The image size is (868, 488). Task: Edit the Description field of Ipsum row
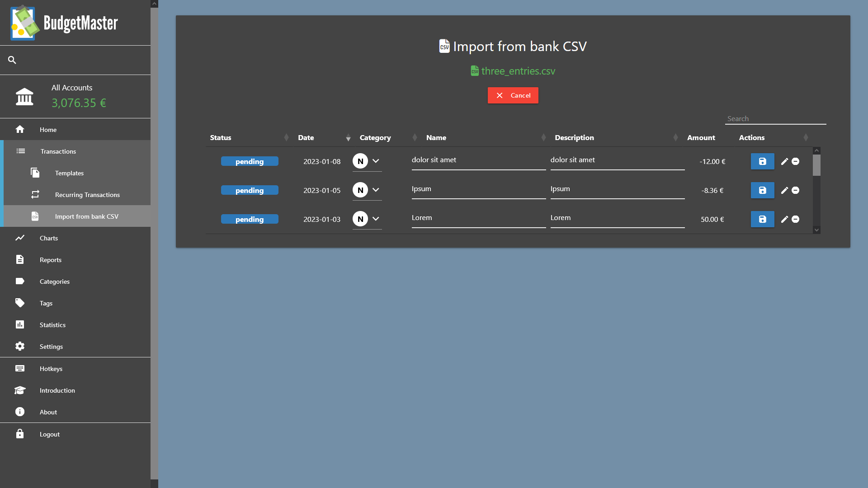click(x=618, y=190)
